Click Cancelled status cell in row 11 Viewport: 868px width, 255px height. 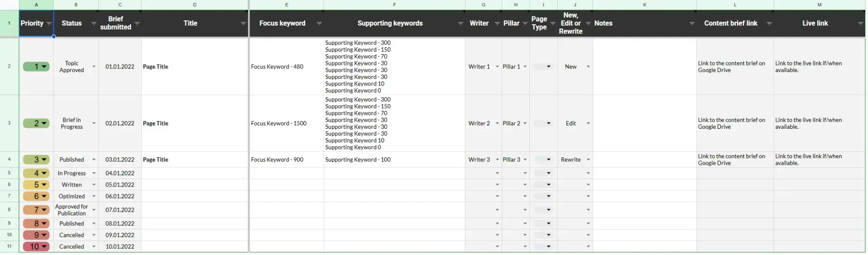[x=76, y=246]
